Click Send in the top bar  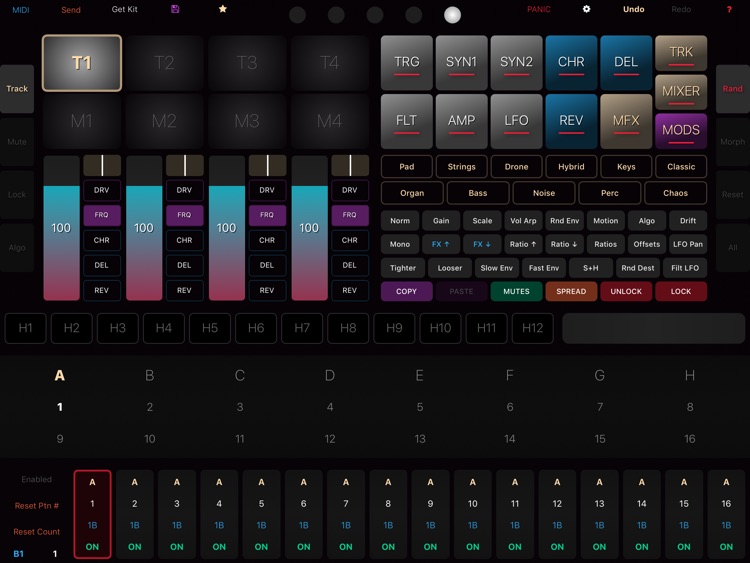click(71, 10)
